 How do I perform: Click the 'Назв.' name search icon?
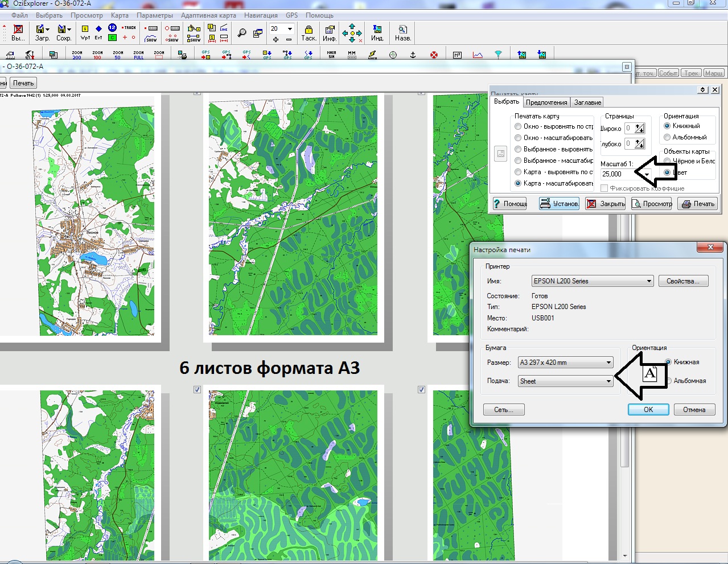[x=402, y=32]
